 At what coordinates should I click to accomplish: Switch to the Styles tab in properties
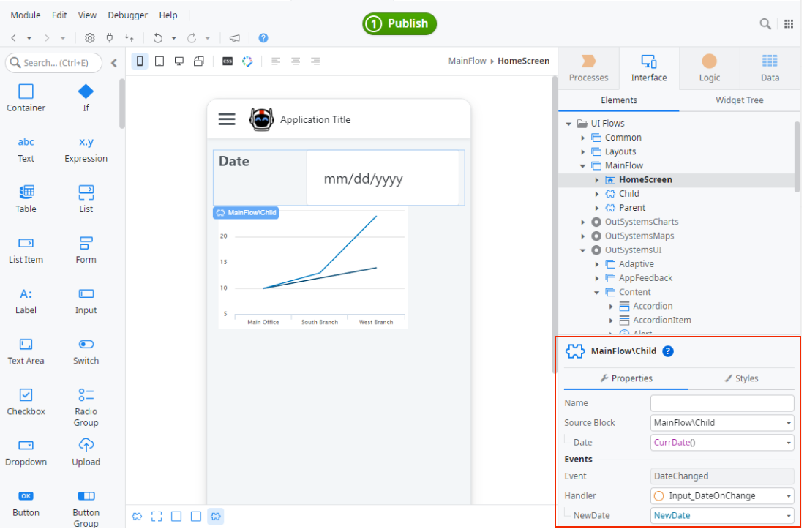(741, 378)
